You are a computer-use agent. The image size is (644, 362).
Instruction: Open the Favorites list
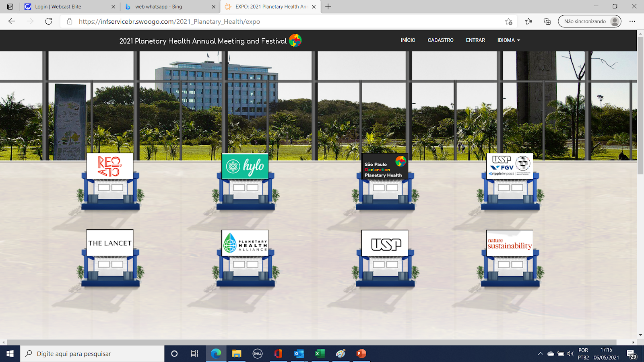click(x=528, y=21)
